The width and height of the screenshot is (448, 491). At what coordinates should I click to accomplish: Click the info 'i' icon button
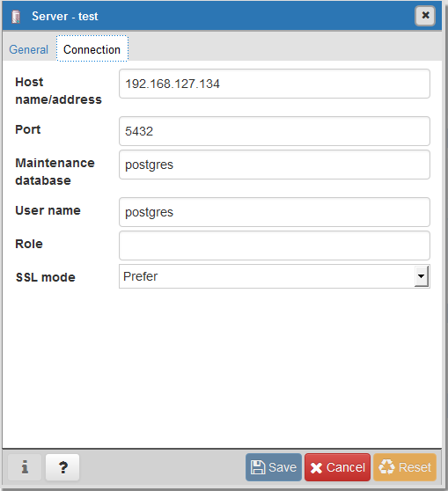pos(25,467)
